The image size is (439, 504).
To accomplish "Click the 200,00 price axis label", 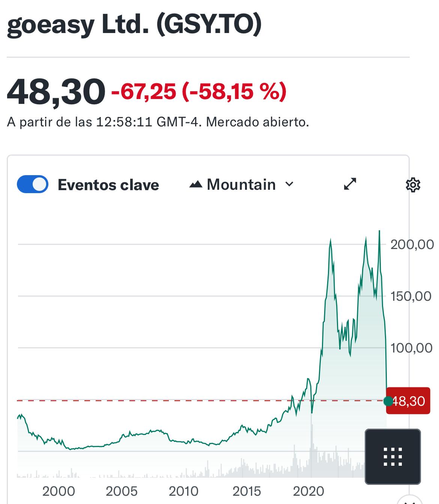I will point(412,244).
